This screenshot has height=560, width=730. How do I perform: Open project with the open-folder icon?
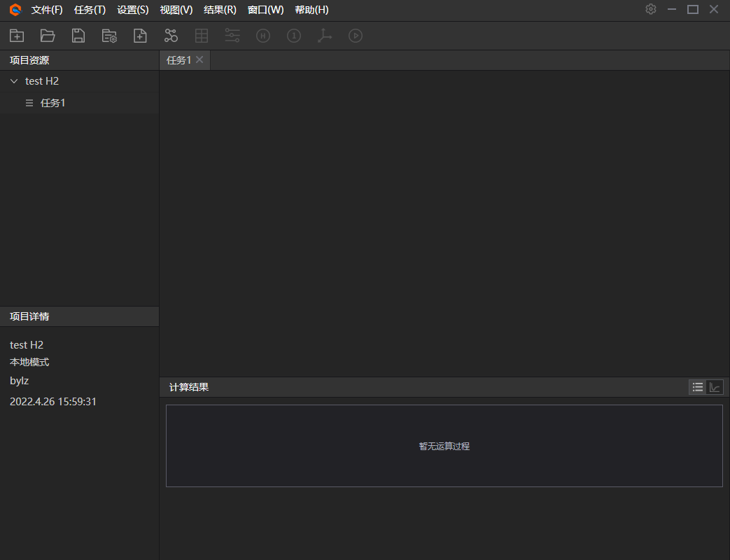[48, 36]
